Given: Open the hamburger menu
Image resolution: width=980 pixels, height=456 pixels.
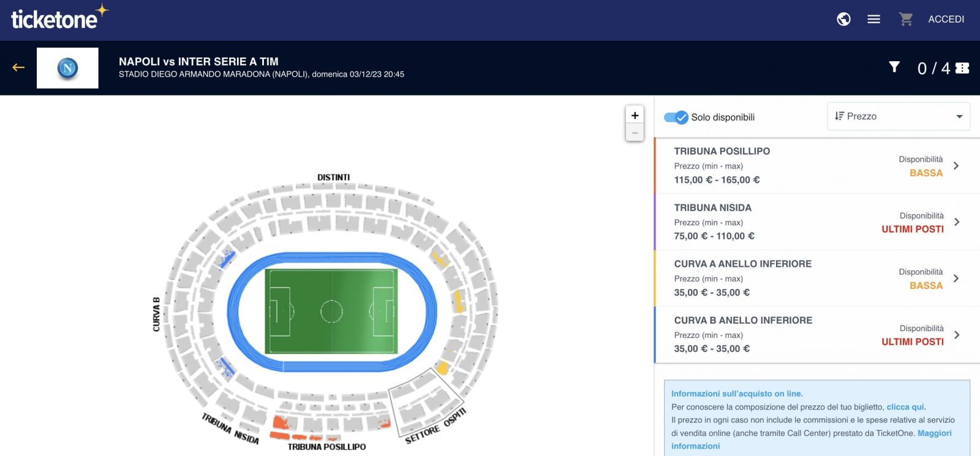Looking at the screenshot, I should tap(874, 20).
